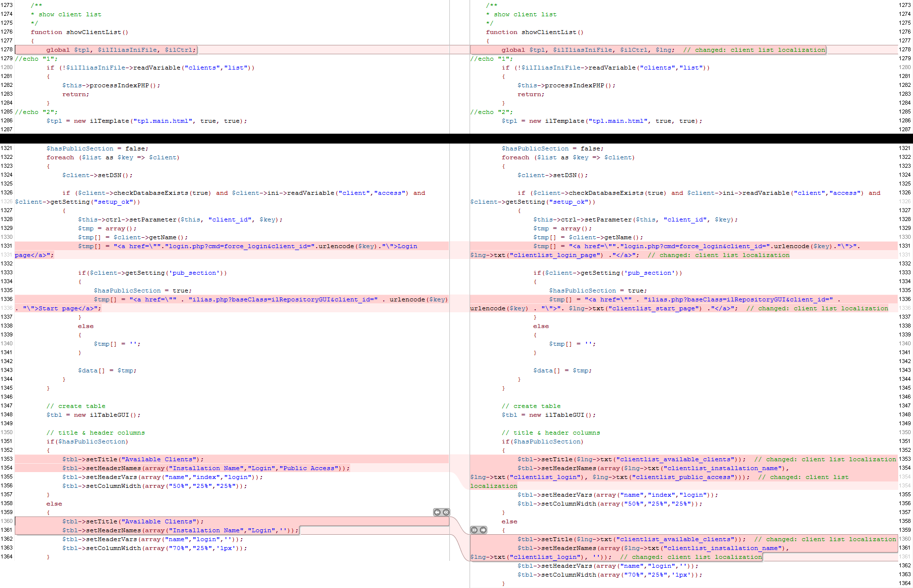The height and width of the screenshot is (588, 913).
Task: Click the single right-arrow merge icon in right pane
Action: click(x=483, y=530)
